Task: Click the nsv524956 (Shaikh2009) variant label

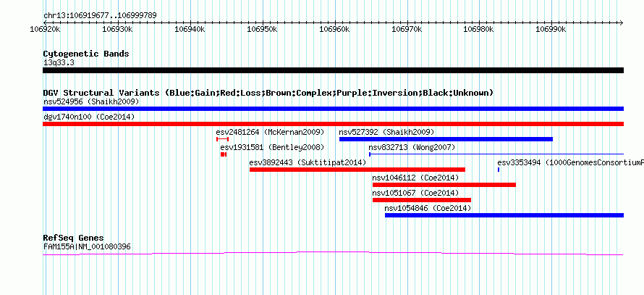Action: pos(91,101)
